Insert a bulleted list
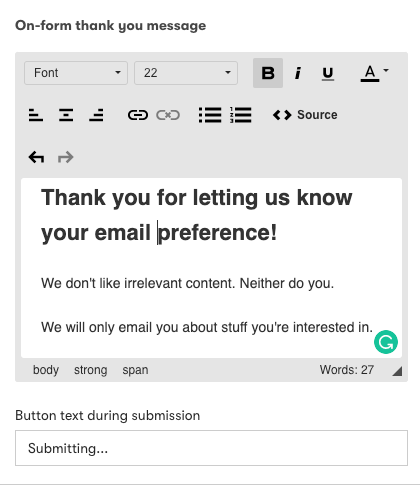The height and width of the screenshot is (489, 420). point(210,115)
